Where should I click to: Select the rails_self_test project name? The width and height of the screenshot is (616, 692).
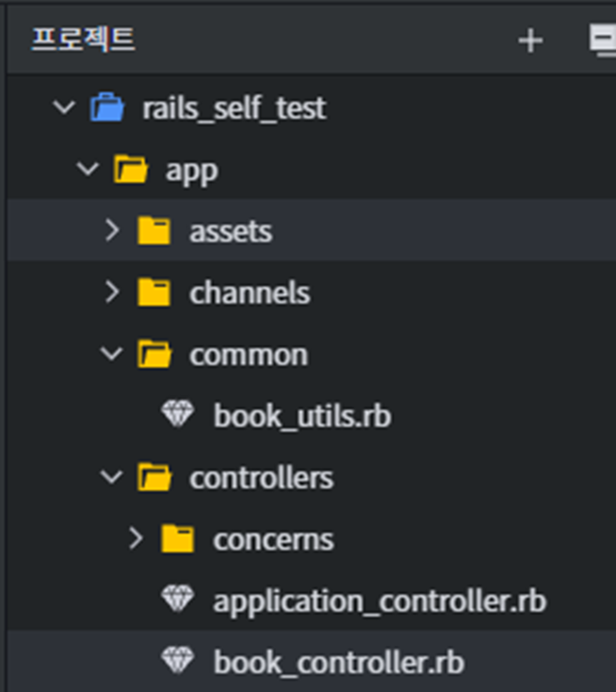point(235,108)
